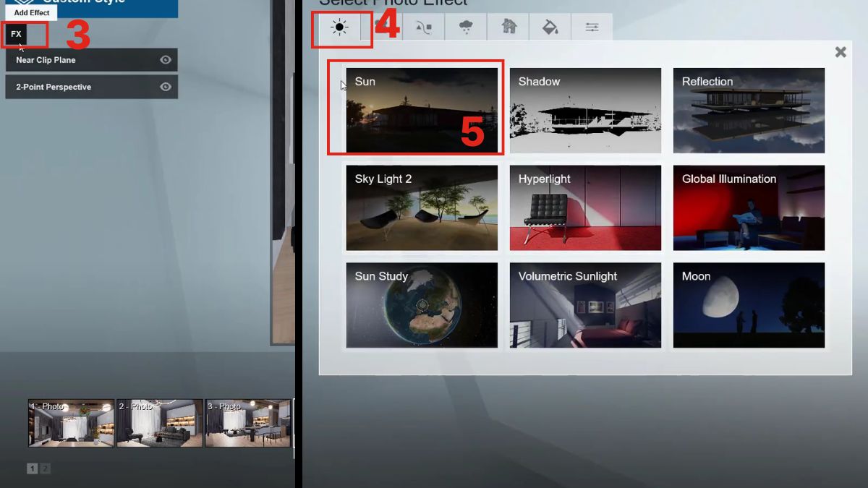The image size is (868, 488).
Task: Select the 1 - Photo thumbnail
Action: pos(72,423)
